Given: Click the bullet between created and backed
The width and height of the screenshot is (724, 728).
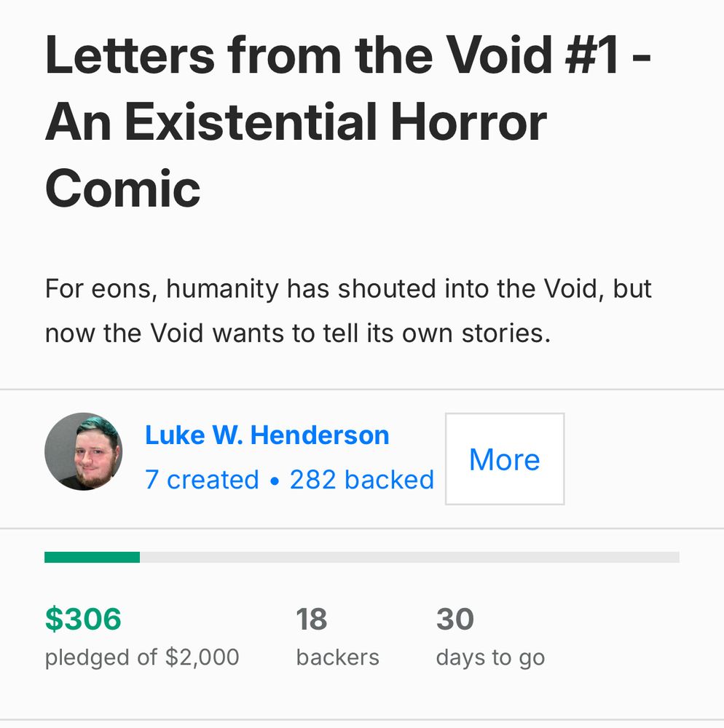Looking at the screenshot, I should (x=274, y=480).
